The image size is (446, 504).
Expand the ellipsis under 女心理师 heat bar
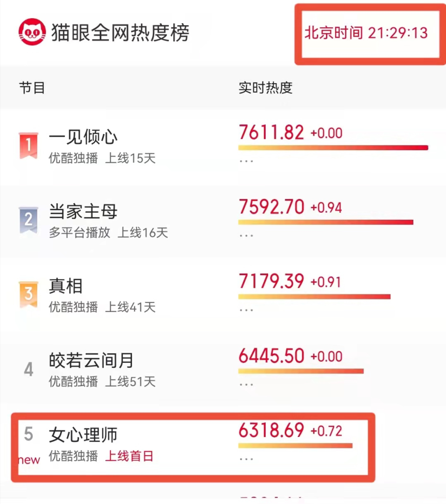click(246, 459)
